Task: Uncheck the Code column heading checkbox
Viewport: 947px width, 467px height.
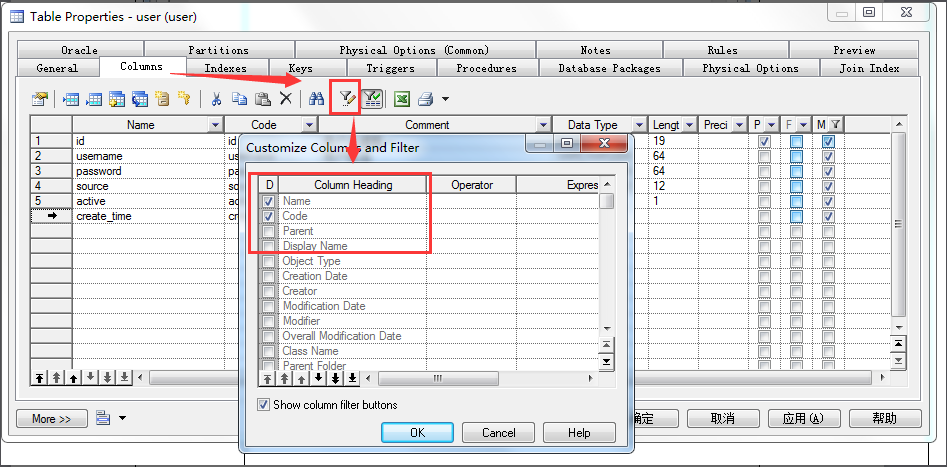Action: 269,216
